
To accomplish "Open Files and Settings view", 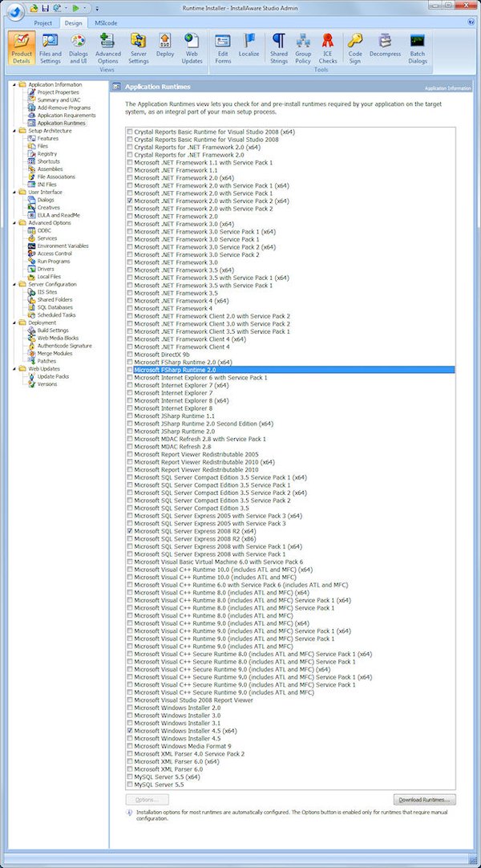I will tap(51, 49).
